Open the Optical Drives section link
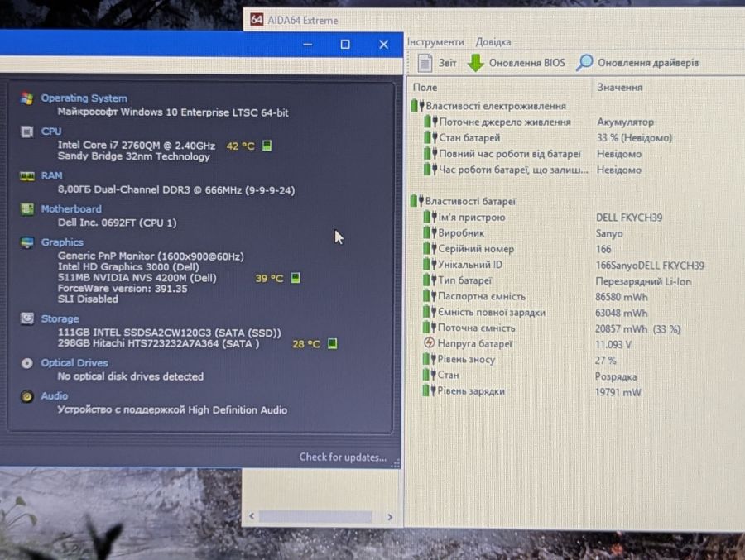Viewport: 745px width, 560px height. (x=74, y=363)
